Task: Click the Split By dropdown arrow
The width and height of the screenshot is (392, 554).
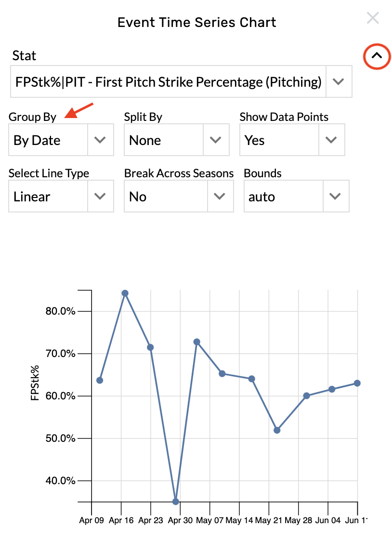Action: 215,140
